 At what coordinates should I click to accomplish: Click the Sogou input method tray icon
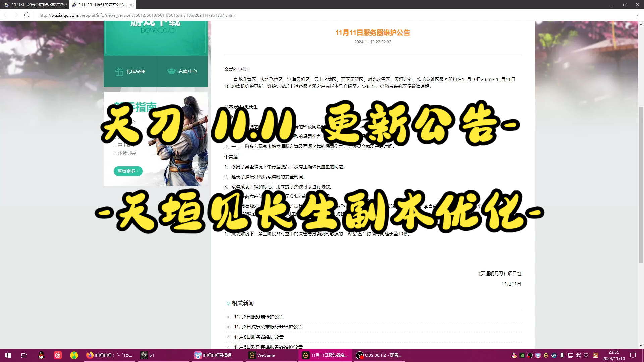point(596,355)
